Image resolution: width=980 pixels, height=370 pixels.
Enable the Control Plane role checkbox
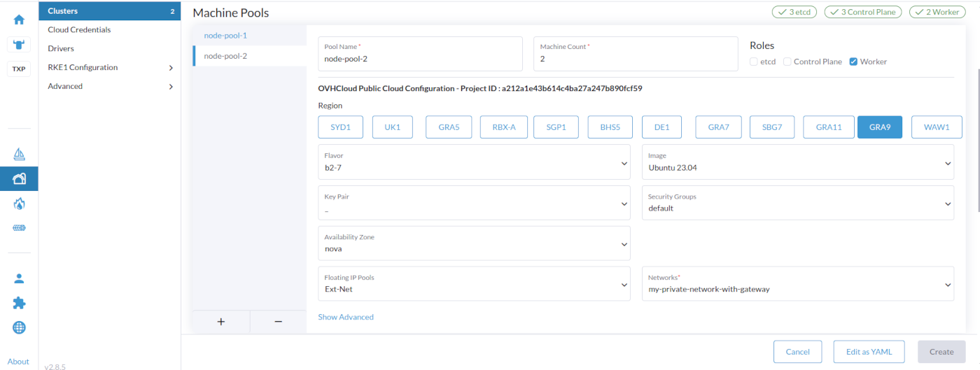pyautogui.click(x=787, y=62)
